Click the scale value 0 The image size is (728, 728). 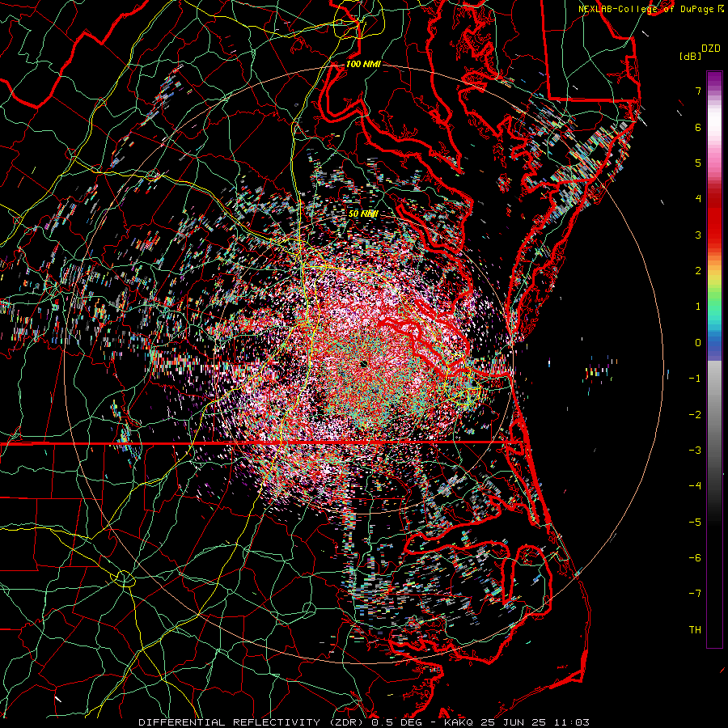[698, 343]
